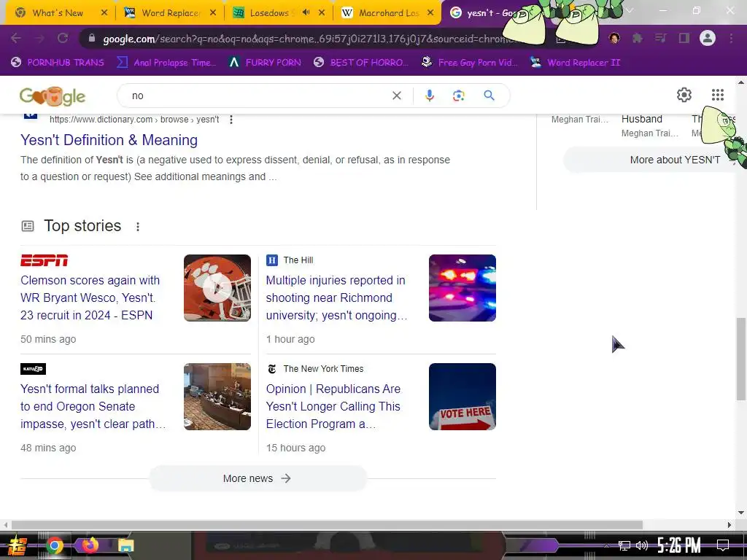Click the police lights thumbnail
747x560 pixels.
click(x=462, y=287)
